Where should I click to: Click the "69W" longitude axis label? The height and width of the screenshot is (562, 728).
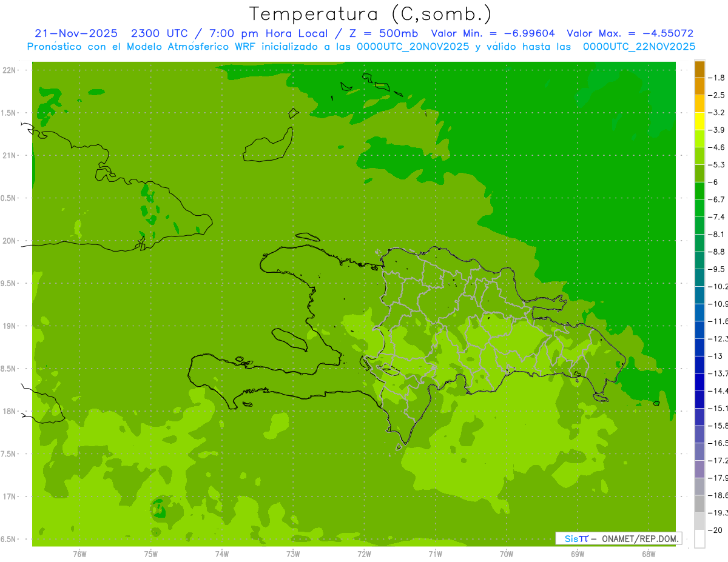click(578, 554)
